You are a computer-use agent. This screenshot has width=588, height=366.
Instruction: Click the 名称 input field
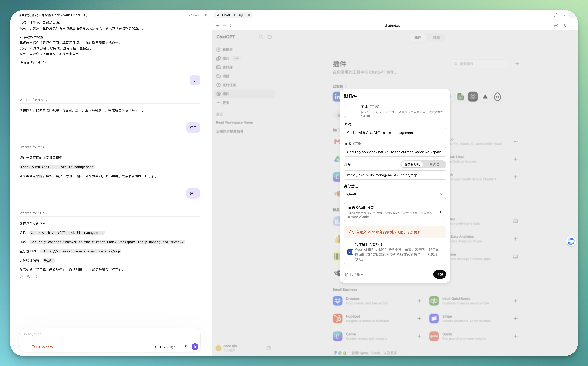point(395,133)
